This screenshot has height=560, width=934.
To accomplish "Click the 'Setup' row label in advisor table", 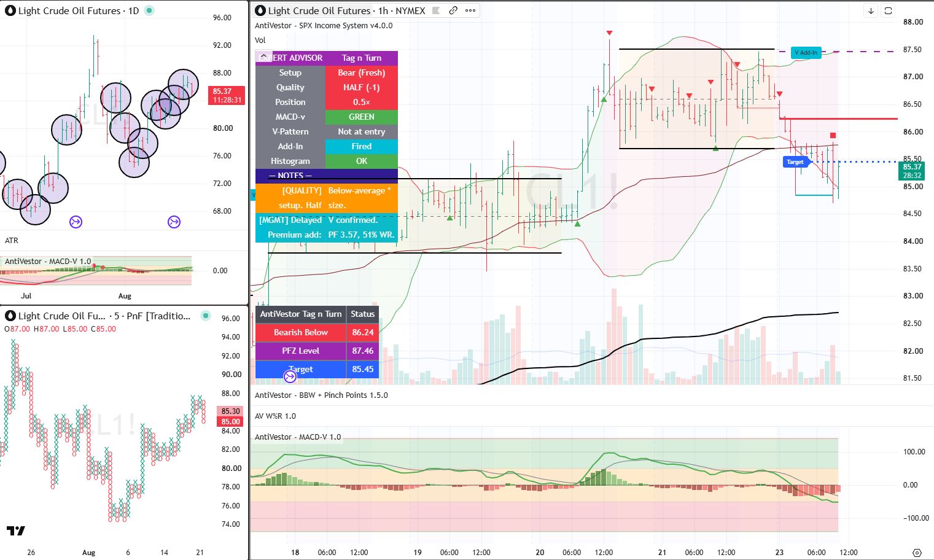I will (290, 72).
